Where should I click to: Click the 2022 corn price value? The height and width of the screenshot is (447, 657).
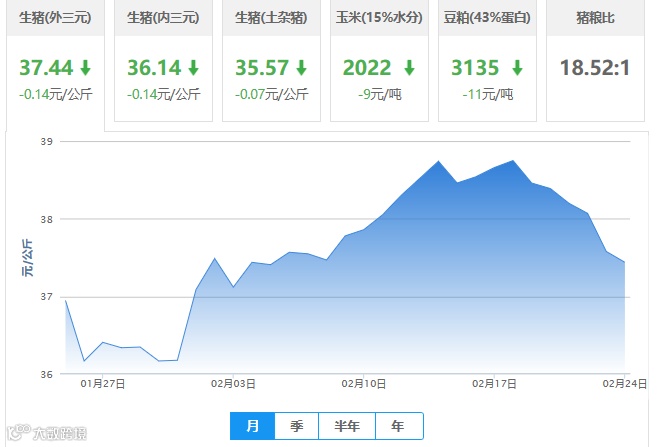pyautogui.click(x=367, y=68)
